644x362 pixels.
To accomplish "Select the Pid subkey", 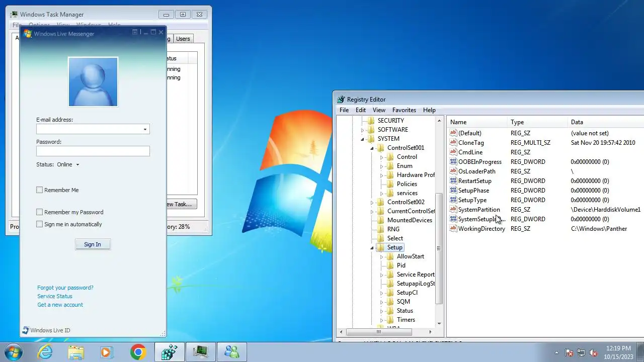I will point(401,265).
